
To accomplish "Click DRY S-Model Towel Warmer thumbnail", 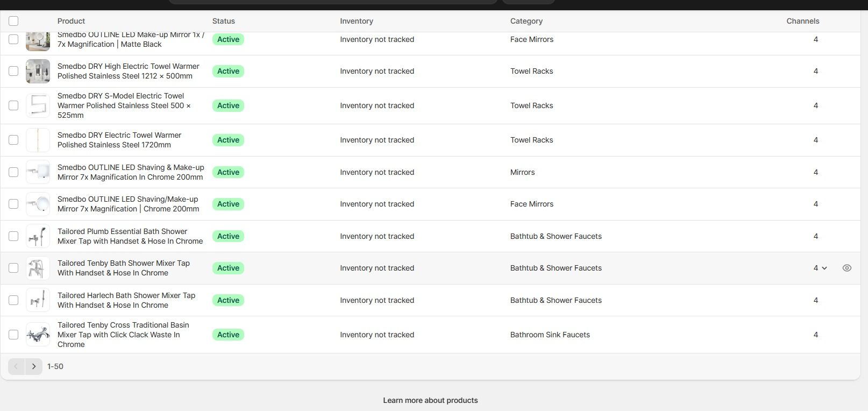I will coord(38,105).
